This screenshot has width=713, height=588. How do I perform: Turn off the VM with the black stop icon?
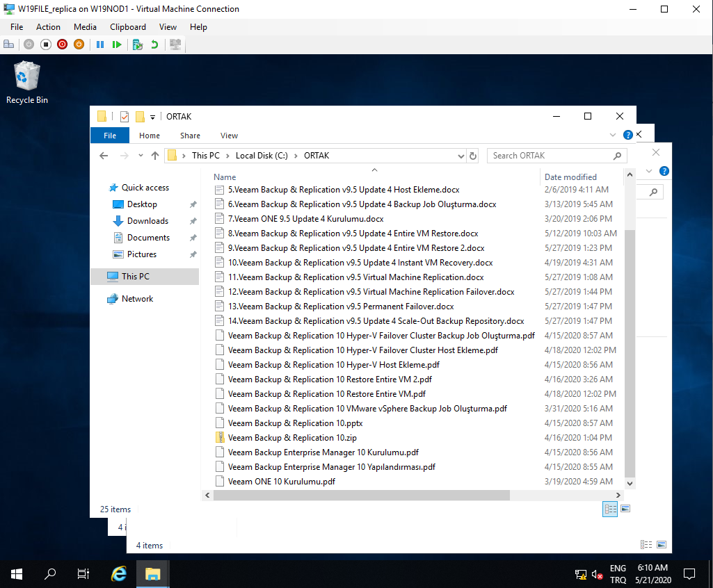tap(45, 44)
